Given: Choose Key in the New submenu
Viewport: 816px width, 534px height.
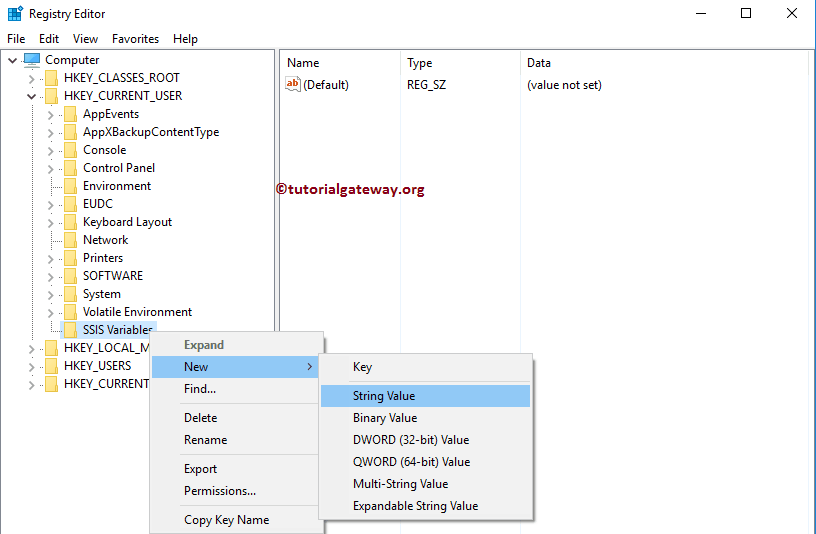Looking at the screenshot, I should (x=425, y=367).
